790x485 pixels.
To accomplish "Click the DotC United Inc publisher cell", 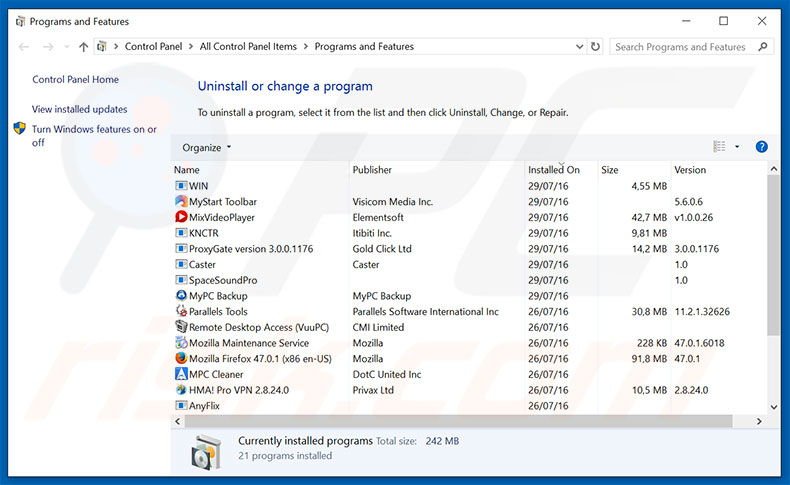I will point(386,374).
